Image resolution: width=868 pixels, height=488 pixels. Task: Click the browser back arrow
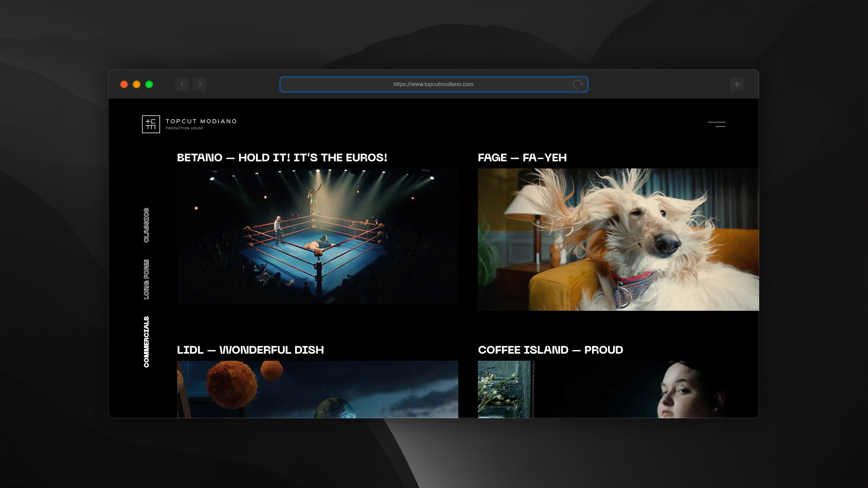182,84
